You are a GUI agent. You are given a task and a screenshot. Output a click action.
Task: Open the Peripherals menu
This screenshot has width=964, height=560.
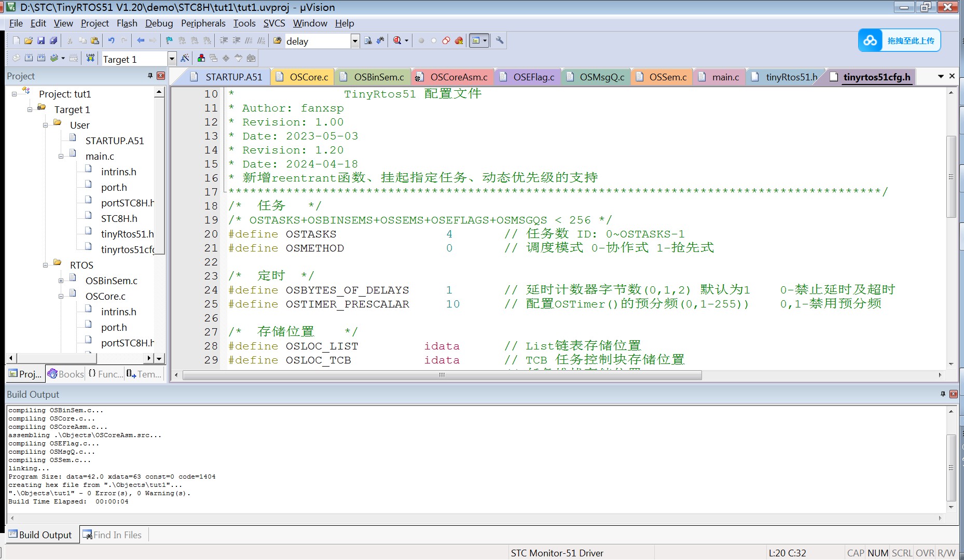203,23
